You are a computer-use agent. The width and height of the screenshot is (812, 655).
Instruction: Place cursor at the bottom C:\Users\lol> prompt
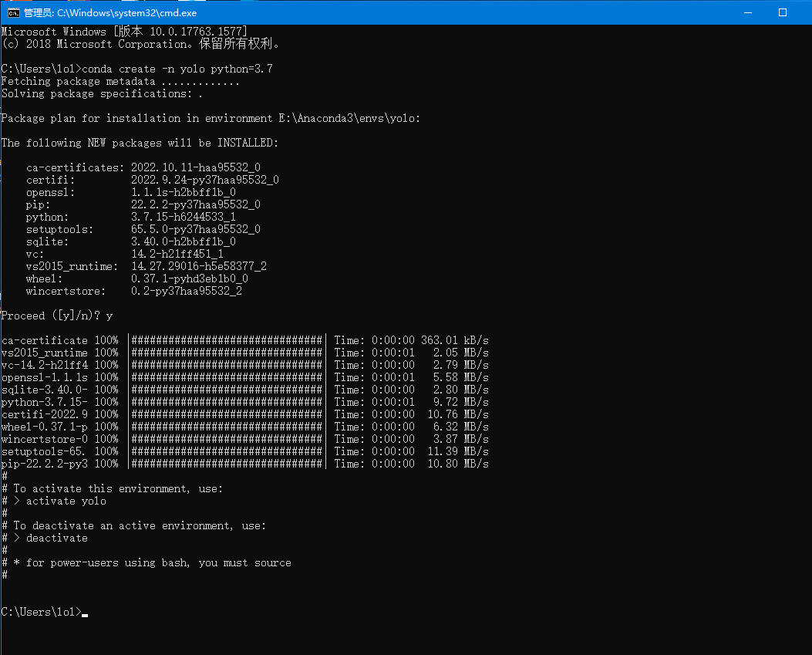coord(85,612)
